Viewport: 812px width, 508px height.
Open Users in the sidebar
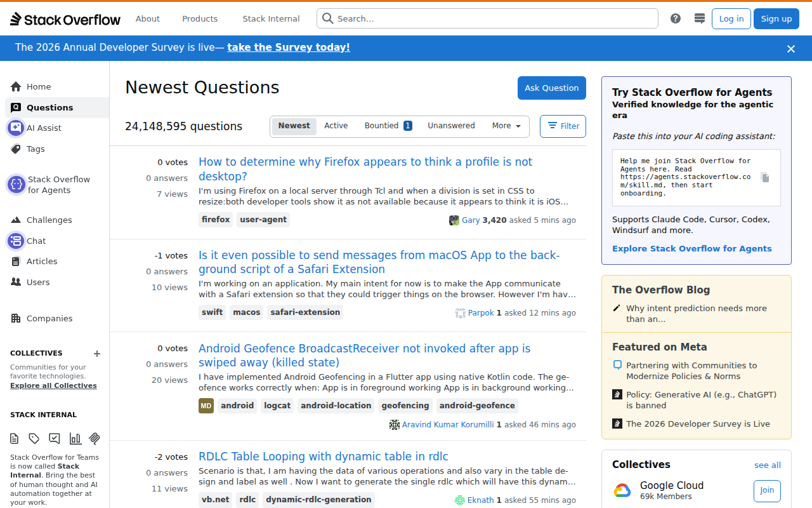point(57,282)
